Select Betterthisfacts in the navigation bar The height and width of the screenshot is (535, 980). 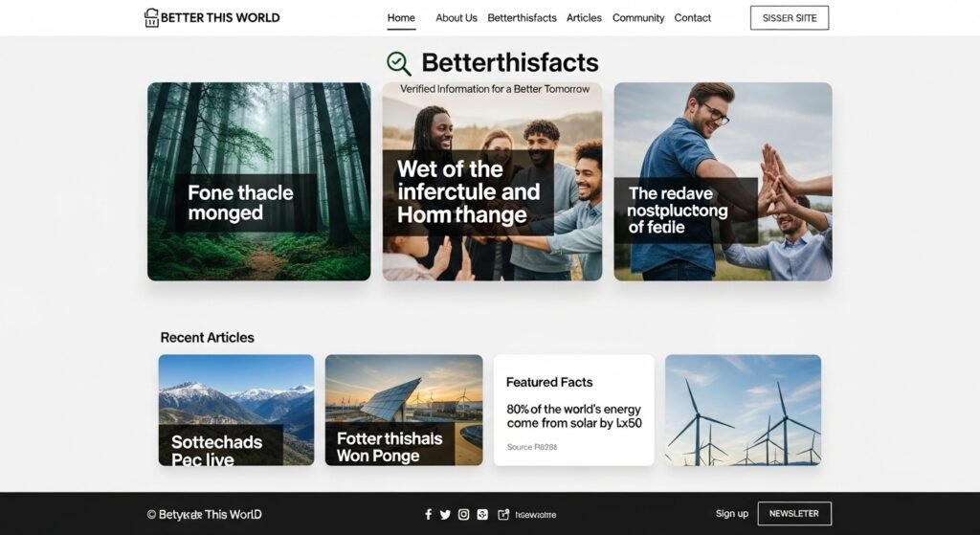[522, 18]
